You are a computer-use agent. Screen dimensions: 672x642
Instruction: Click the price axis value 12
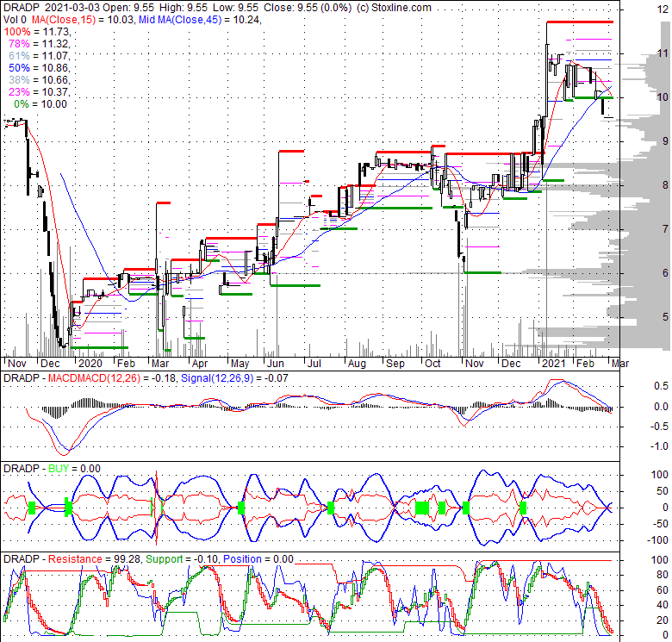tap(663, 9)
